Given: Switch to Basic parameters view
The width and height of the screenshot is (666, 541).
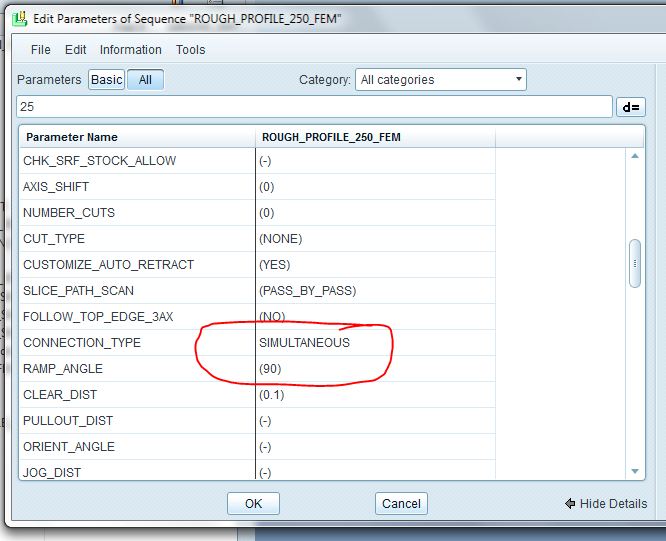Looking at the screenshot, I should tap(107, 80).
